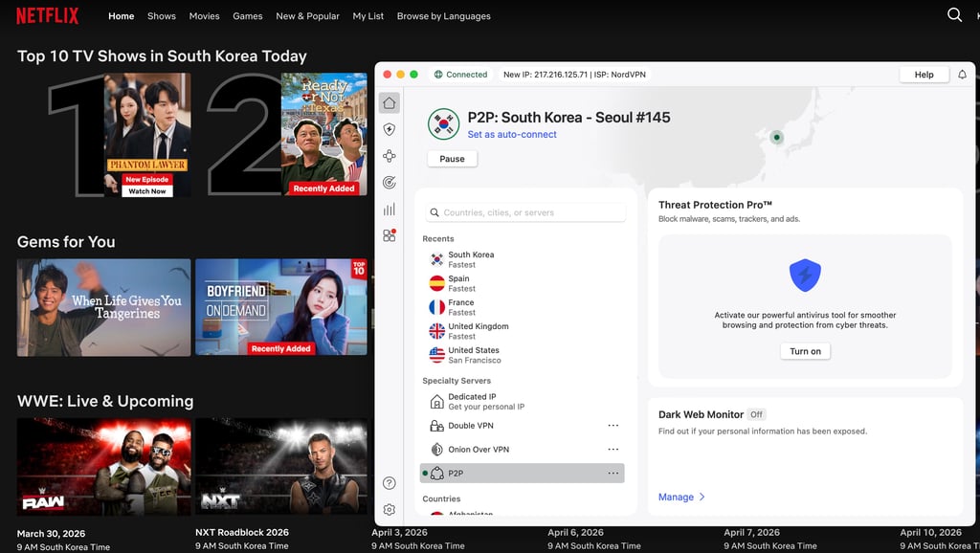The image size is (980, 553).
Task: Open the WWE RAW event thumbnail
Action: click(103, 467)
